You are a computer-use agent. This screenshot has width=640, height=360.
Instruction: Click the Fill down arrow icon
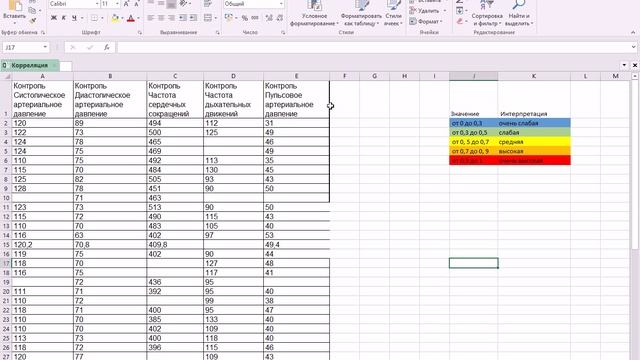pos(460,11)
